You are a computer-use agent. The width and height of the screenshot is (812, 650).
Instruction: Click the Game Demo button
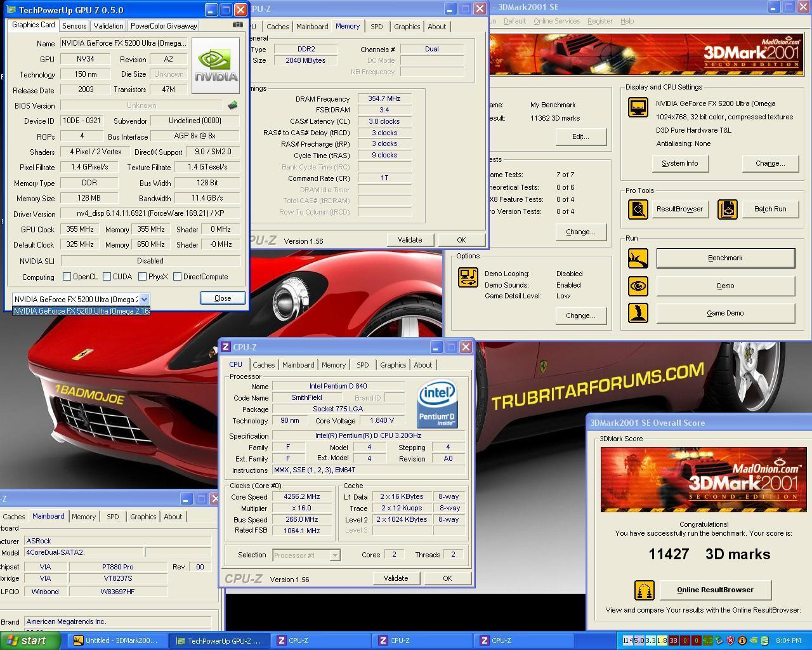point(725,313)
